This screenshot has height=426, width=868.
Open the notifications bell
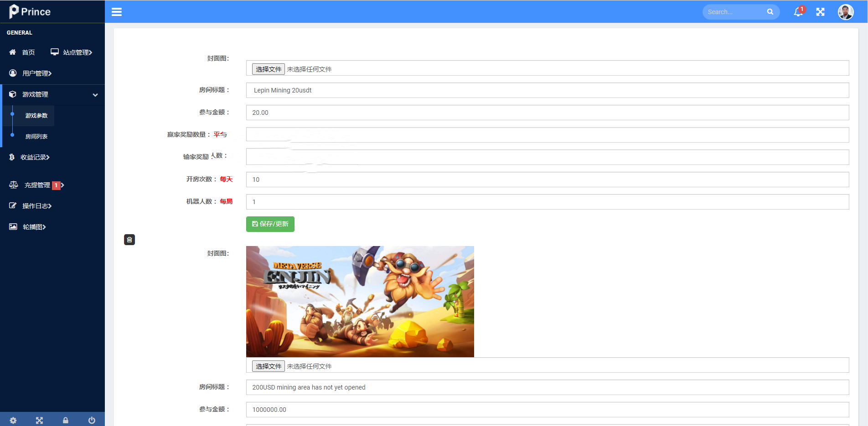click(798, 12)
